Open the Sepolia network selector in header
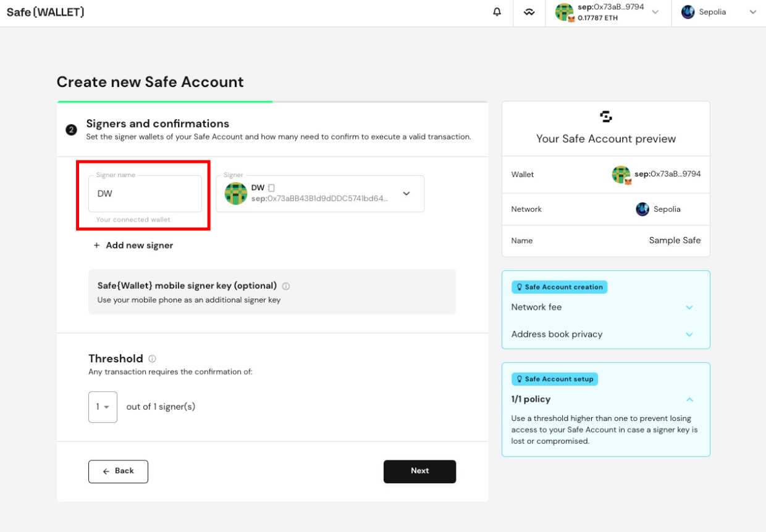 click(719, 12)
